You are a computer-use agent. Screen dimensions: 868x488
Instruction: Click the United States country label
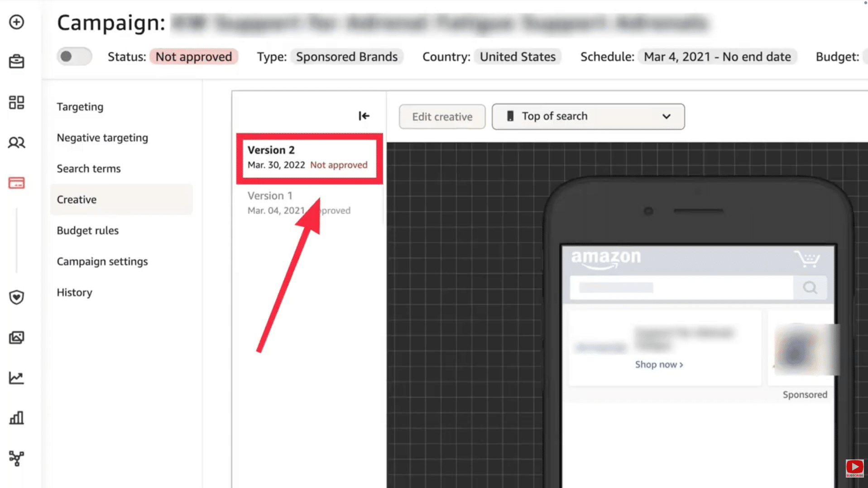pyautogui.click(x=518, y=57)
